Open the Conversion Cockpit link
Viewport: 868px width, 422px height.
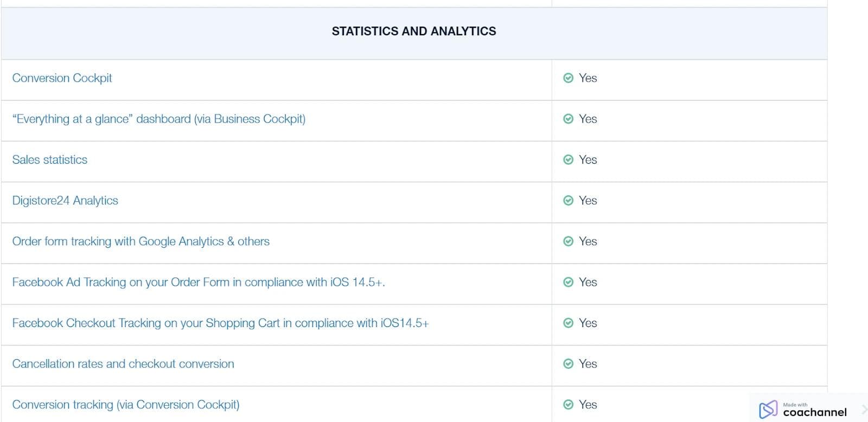(62, 78)
